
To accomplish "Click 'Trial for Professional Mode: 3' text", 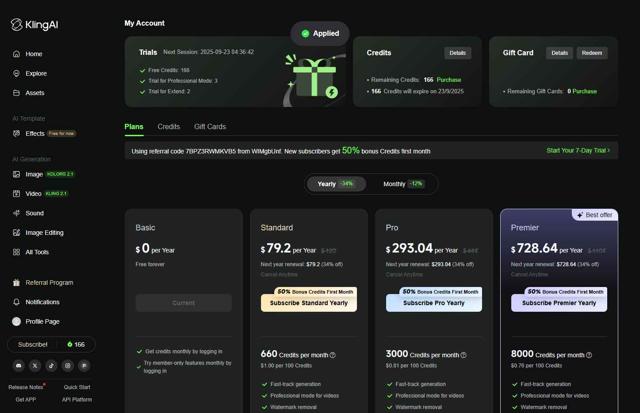I will (x=183, y=81).
